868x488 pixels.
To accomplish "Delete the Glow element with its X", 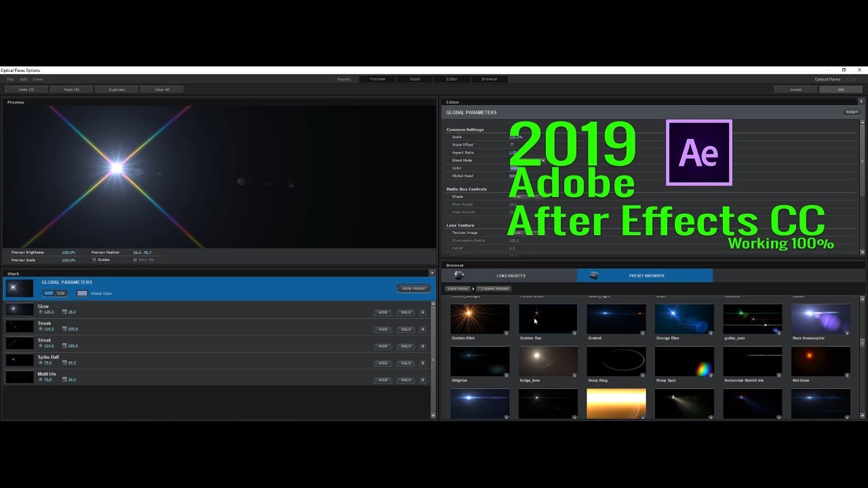I will point(422,312).
